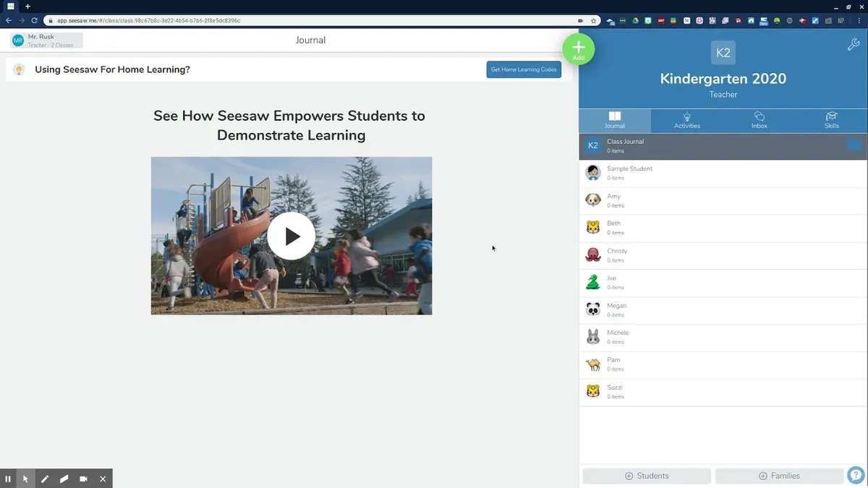The height and width of the screenshot is (488, 868).
Task: Pause the screen recording
Action: coord(8,479)
